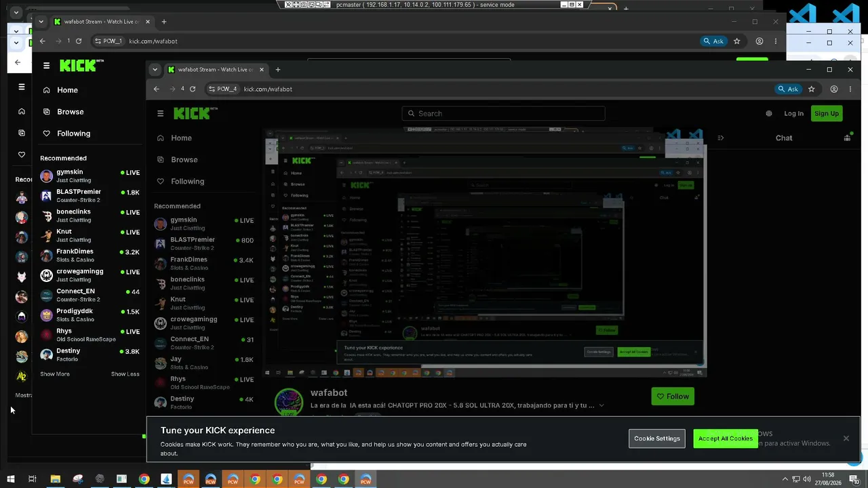Screen dimensions: 868x488
Task: Open Destiny channel in PCW_1 sidebar
Action: pyautogui.click(x=90, y=354)
